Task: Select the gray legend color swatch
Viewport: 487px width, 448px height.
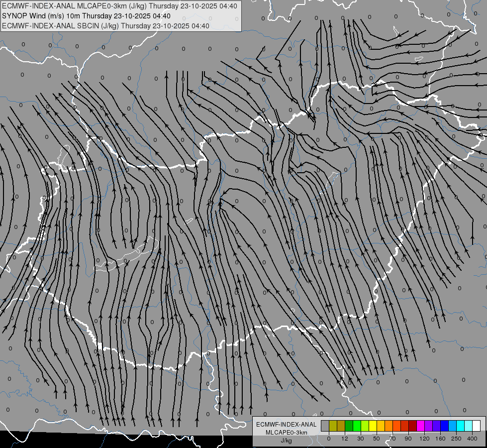Action: click(325, 426)
